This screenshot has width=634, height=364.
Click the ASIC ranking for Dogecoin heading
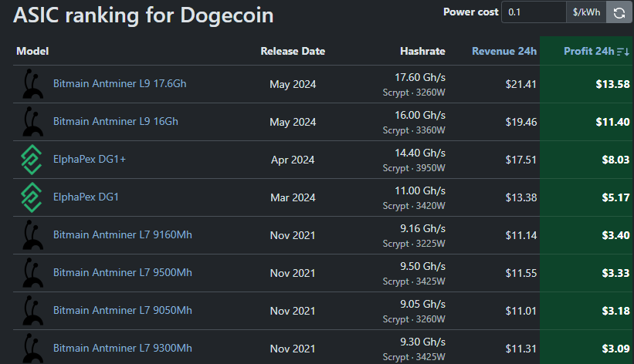[144, 15]
